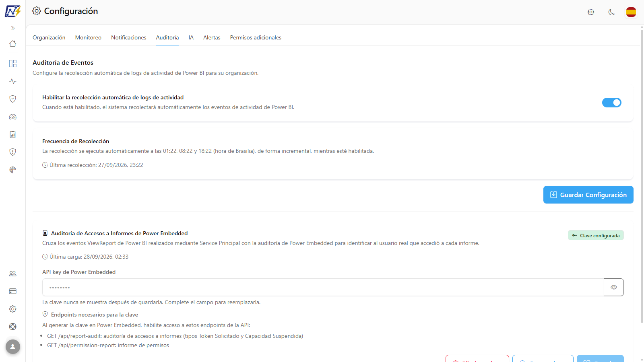This screenshot has width=644, height=362.
Task: Toggle dark mode with the moon icon
Action: point(611,12)
